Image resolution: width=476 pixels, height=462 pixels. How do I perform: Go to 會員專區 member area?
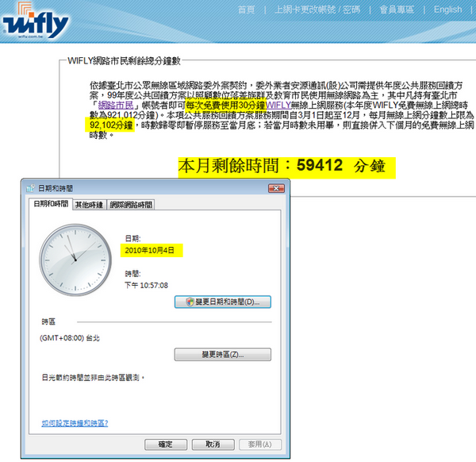pos(397,10)
